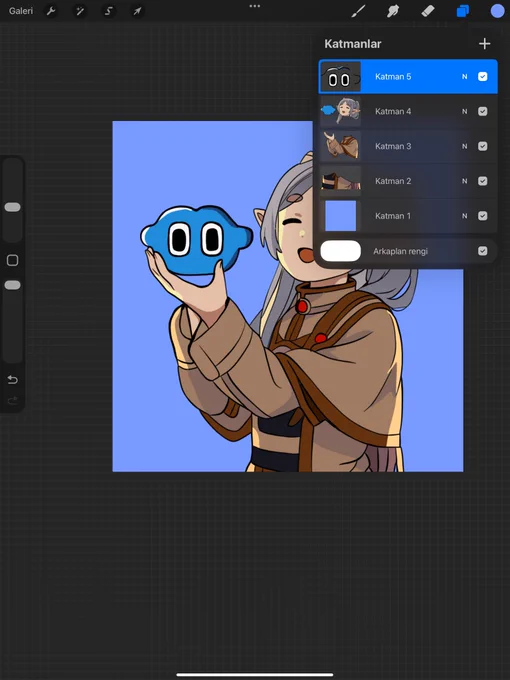Hide Katman 2 layer visibility checkbox
The height and width of the screenshot is (680, 510).
483,181
